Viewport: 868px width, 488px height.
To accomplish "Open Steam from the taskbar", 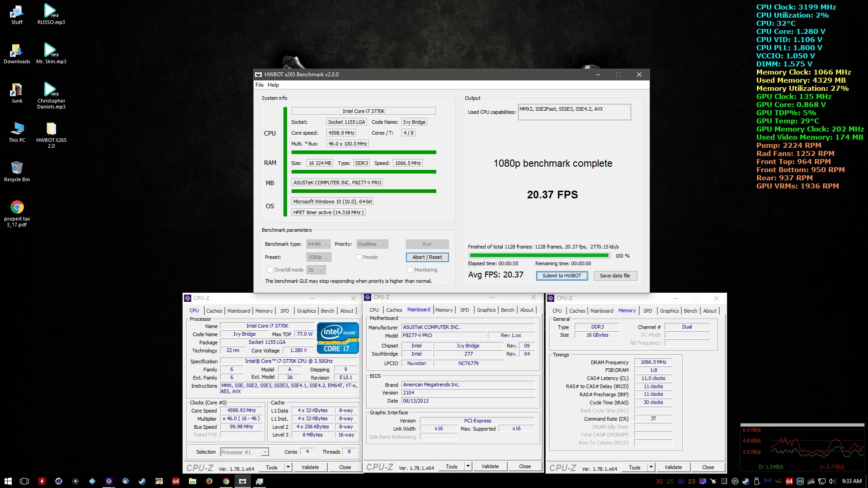I will 142,481.
